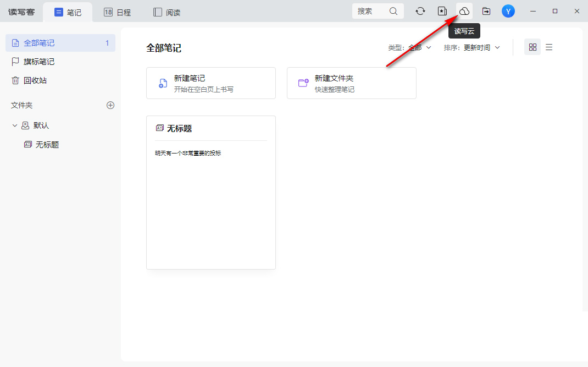
Task: Open the starred notes icon in the toolbar
Action: coord(442,11)
